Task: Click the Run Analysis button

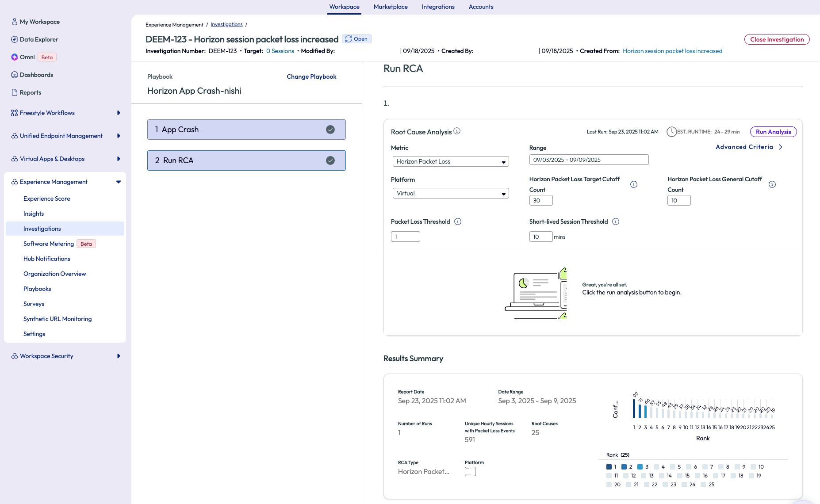Action: 773,132
